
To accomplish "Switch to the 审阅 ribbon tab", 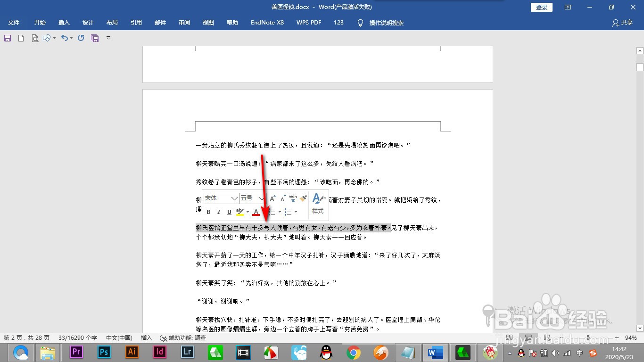I will point(184,23).
